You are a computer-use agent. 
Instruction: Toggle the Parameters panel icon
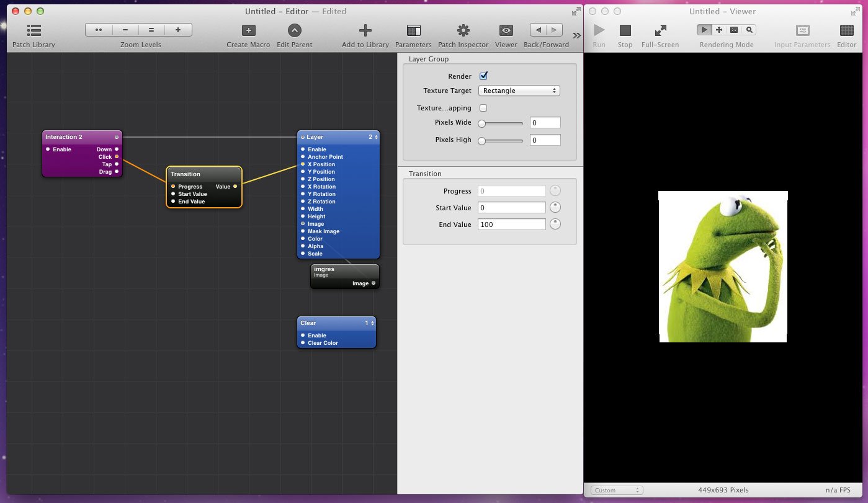coord(413,30)
